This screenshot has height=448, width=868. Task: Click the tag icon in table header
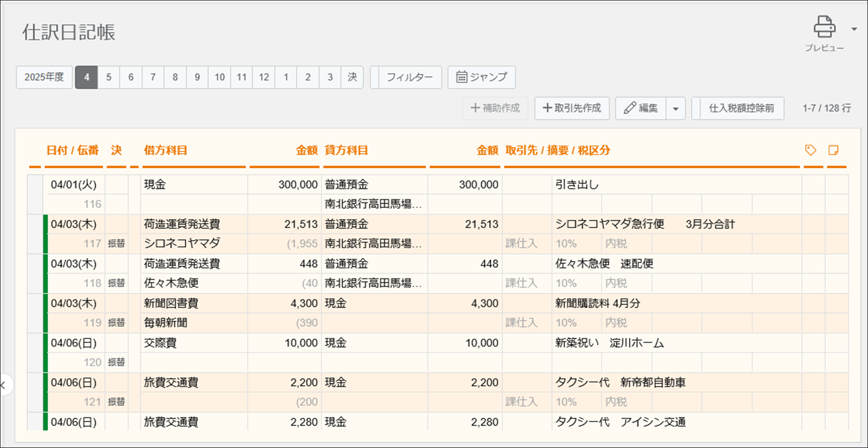[810, 150]
